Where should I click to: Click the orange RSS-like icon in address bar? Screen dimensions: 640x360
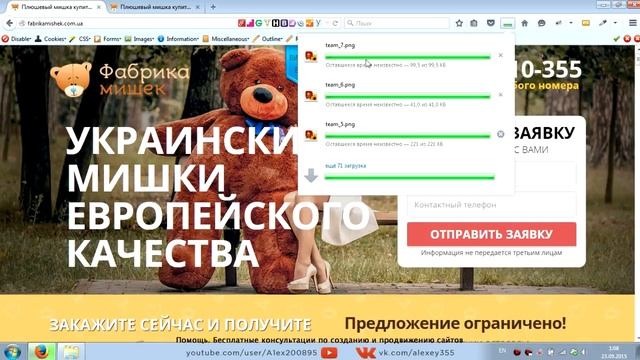coord(310,23)
